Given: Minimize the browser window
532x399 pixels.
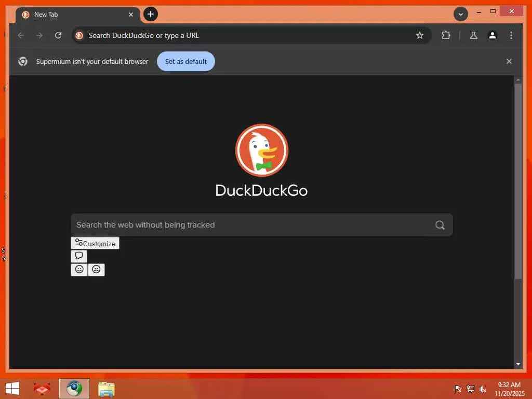Looking at the screenshot, I should click(478, 12).
